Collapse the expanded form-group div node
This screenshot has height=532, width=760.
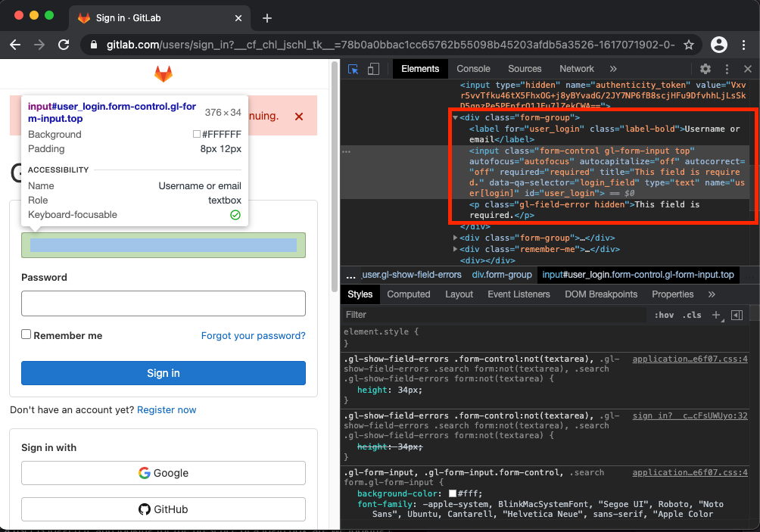(x=456, y=118)
